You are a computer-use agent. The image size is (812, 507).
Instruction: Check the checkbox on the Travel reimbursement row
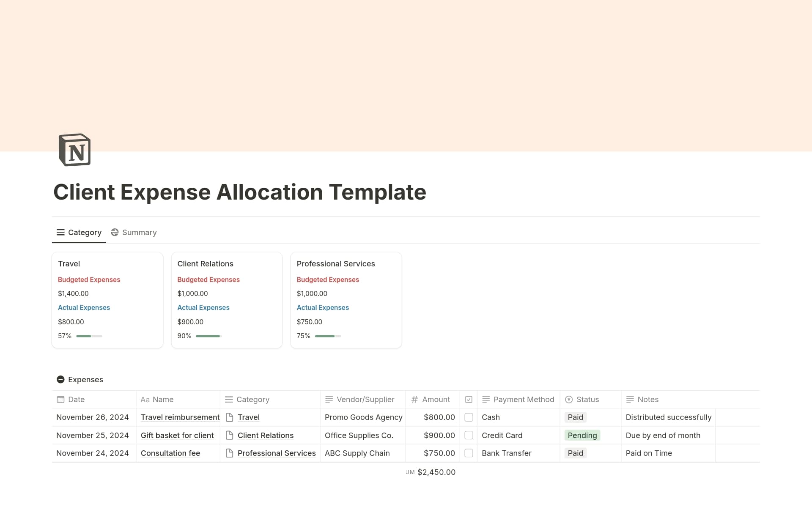469,417
